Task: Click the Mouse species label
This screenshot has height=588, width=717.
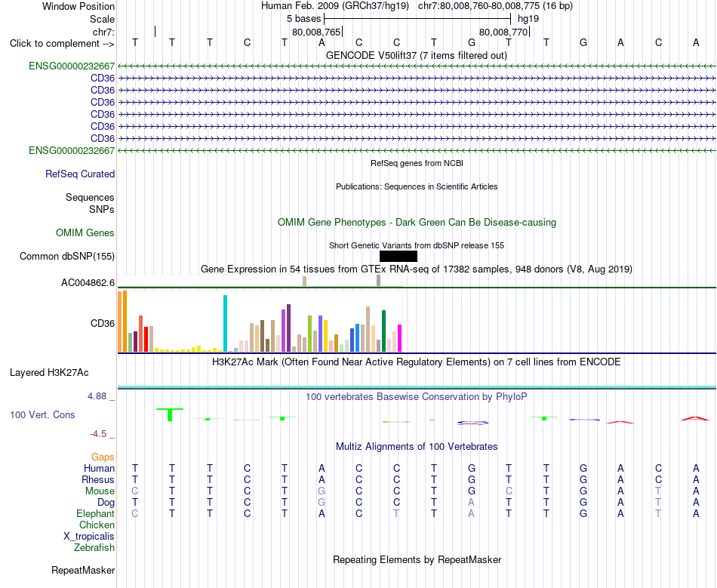Action: 100,491
